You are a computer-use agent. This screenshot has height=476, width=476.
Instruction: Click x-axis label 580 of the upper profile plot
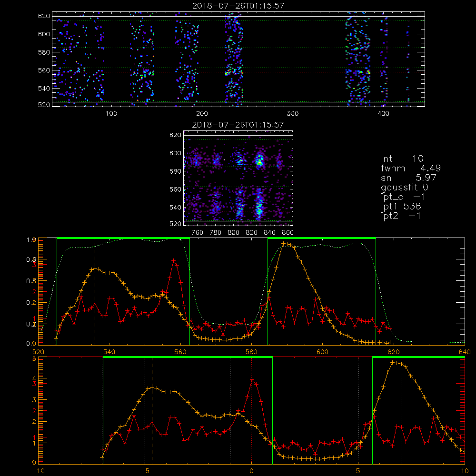tap(251, 352)
